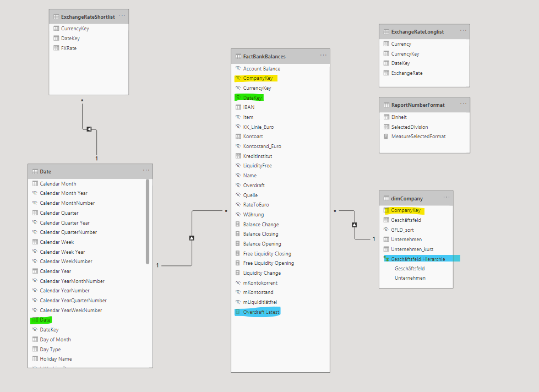Click measure icon beside Overdraft Latest
The height and width of the screenshot is (392, 539).
(237, 312)
